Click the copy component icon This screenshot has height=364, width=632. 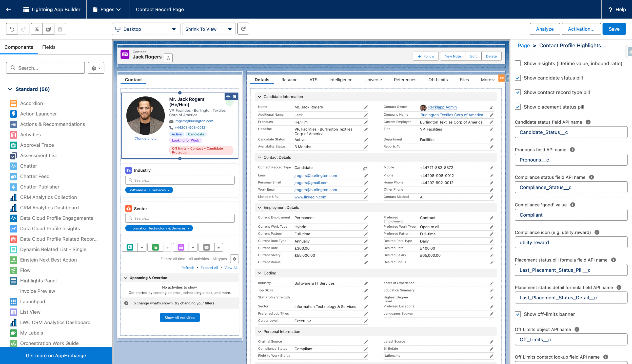pyautogui.click(x=49, y=29)
